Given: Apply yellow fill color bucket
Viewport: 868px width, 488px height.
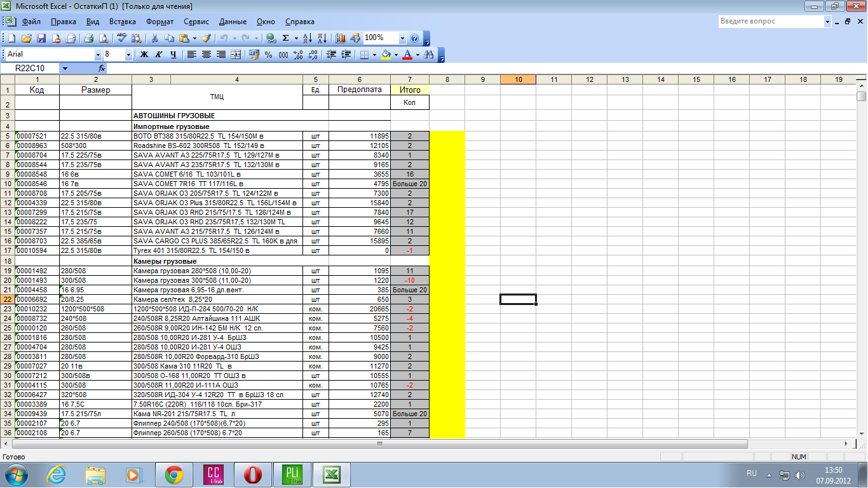Looking at the screenshot, I should click(386, 55).
